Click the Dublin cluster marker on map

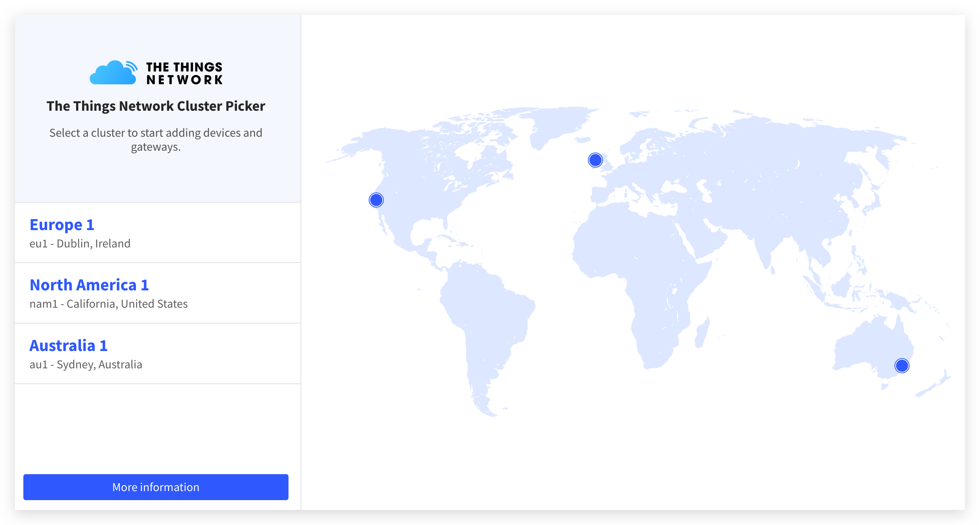click(x=595, y=160)
